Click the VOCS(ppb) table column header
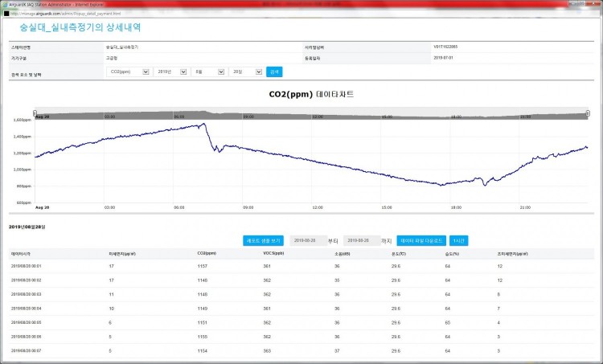Viewport: 603px width, 364px height. pyautogui.click(x=273, y=253)
